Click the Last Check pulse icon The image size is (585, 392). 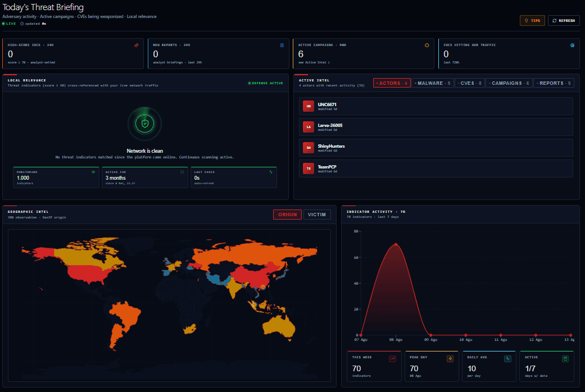tap(271, 172)
